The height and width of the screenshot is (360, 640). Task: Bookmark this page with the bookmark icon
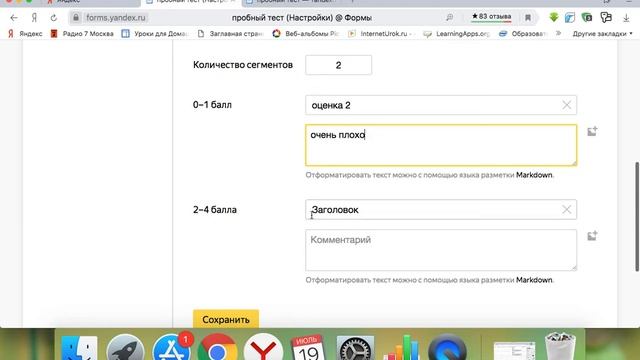[528, 18]
